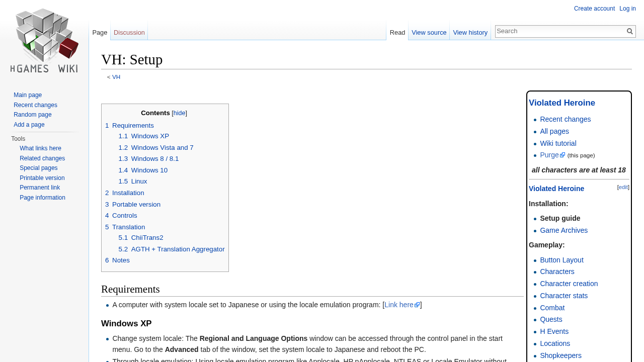Open the Quests link
644x362 pixels.
pos(551,319)
